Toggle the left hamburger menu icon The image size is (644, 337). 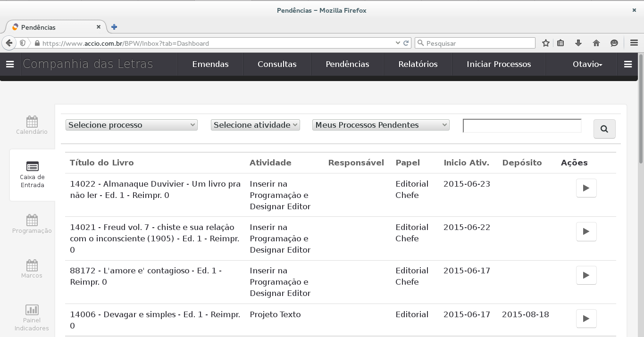click(x=10, y=65)
